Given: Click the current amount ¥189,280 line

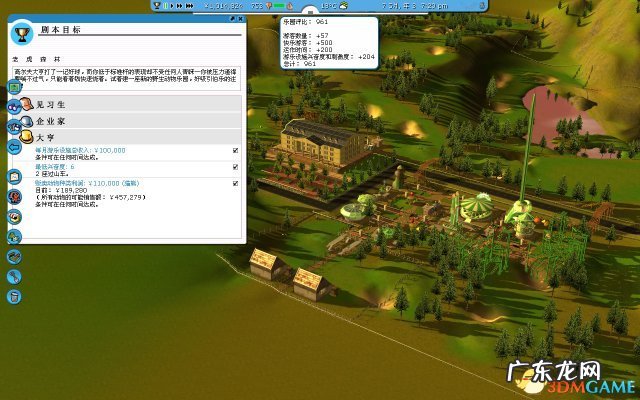Looking at the screenshot, I should (x=61, y=191).
